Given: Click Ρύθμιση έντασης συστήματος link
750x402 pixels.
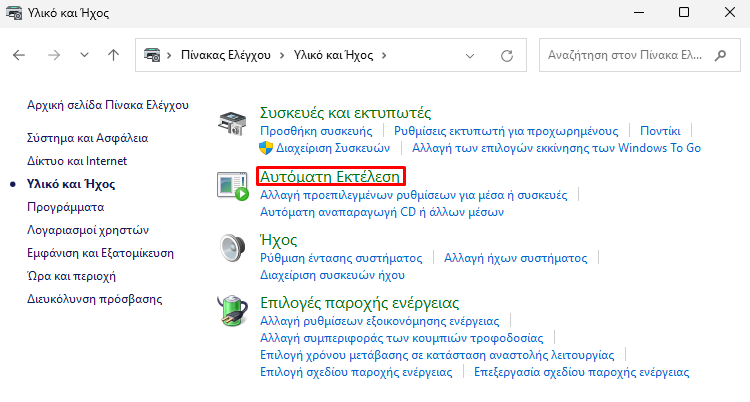Looking at the screenshot, I should pyautogui.click(x=341, y=258).
